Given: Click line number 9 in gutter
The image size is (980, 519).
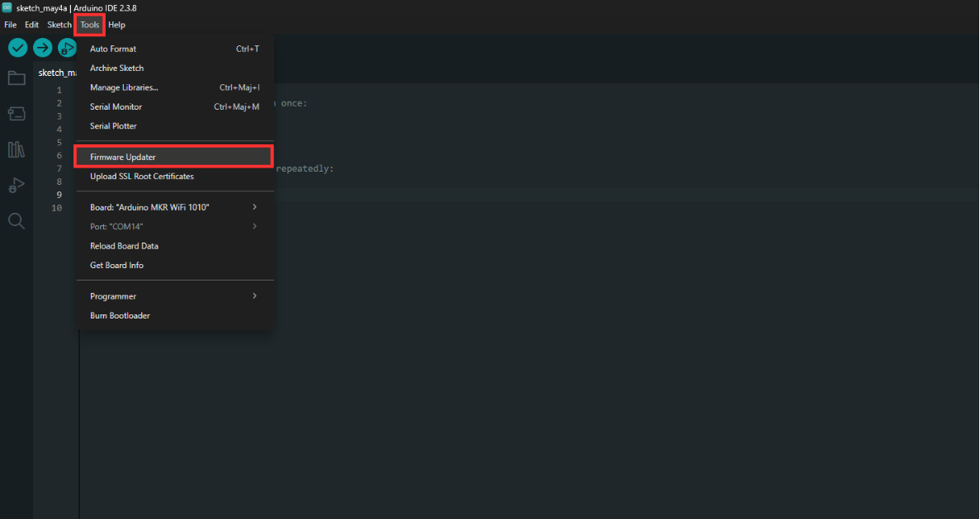Looking at the screenshot, I should point(59,195).
